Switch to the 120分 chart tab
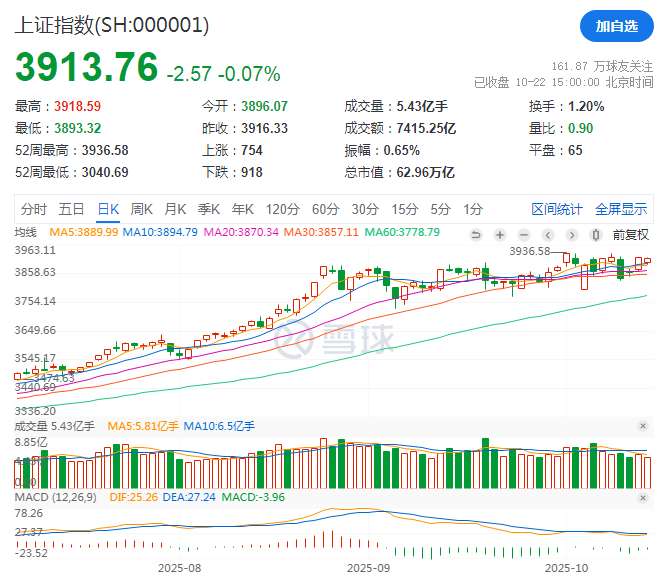665x579 pixels. tap(283, 209)
